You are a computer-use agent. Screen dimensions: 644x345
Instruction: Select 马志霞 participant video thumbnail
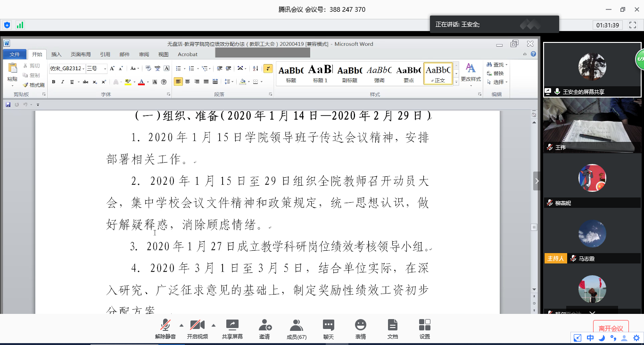pyautogui.click(x=592, y=234)
